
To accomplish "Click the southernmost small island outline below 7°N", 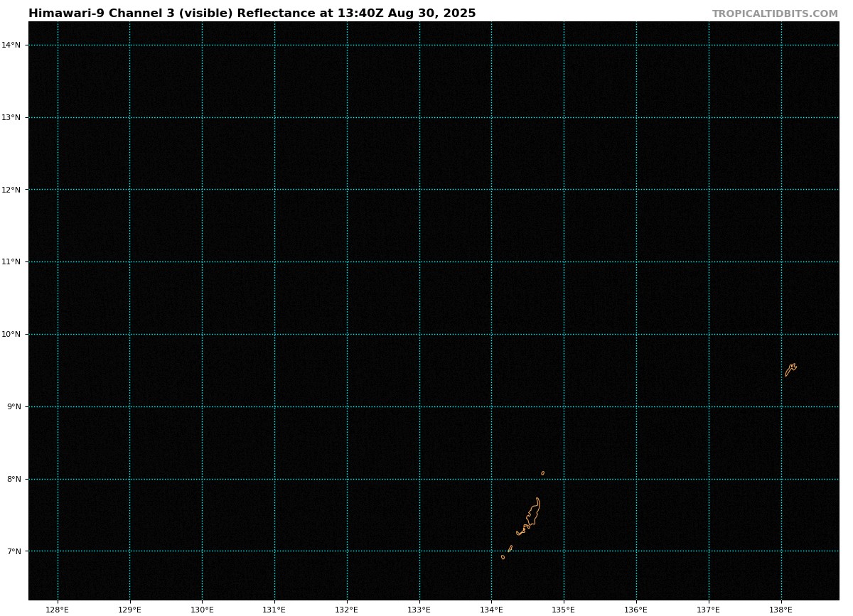I will pyautogui.click(x=503, y=557).
